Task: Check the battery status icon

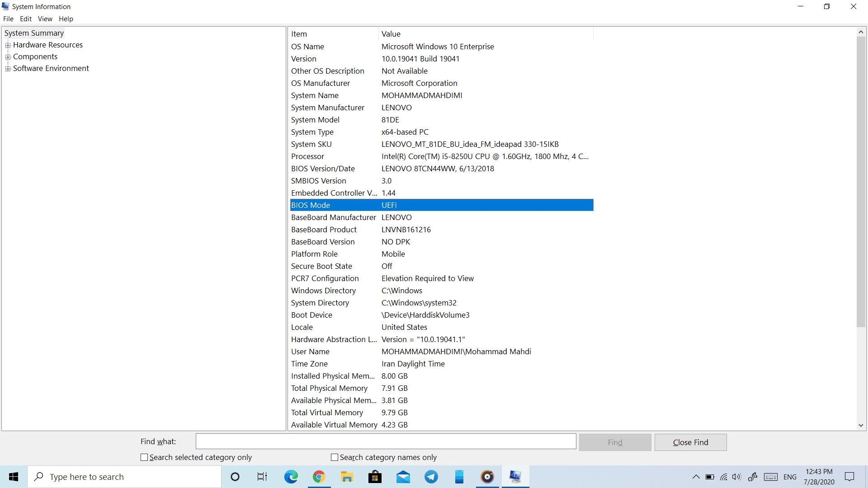Action: tap(710, 477)
